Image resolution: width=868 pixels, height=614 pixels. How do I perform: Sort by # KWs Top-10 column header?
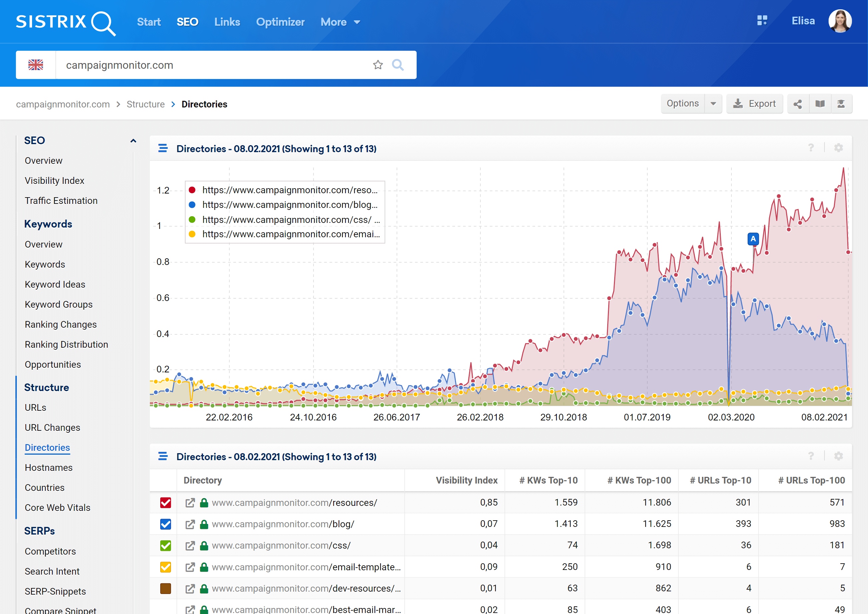[x=549, y=480]
